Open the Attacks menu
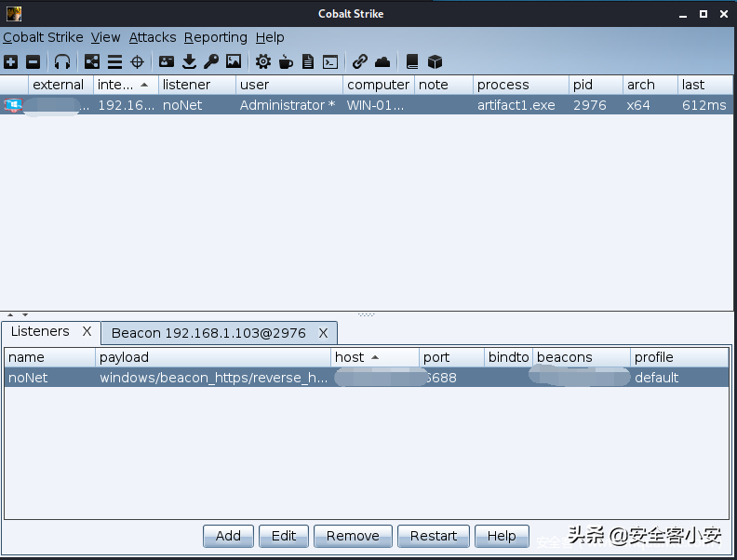Viewport: 737px width, 560px height. point(153,37)
